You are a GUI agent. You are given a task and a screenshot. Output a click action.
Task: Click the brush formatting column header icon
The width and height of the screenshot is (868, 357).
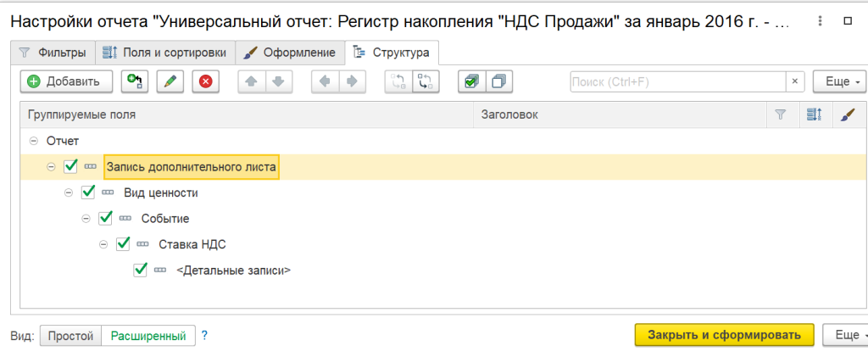[847, 114]
